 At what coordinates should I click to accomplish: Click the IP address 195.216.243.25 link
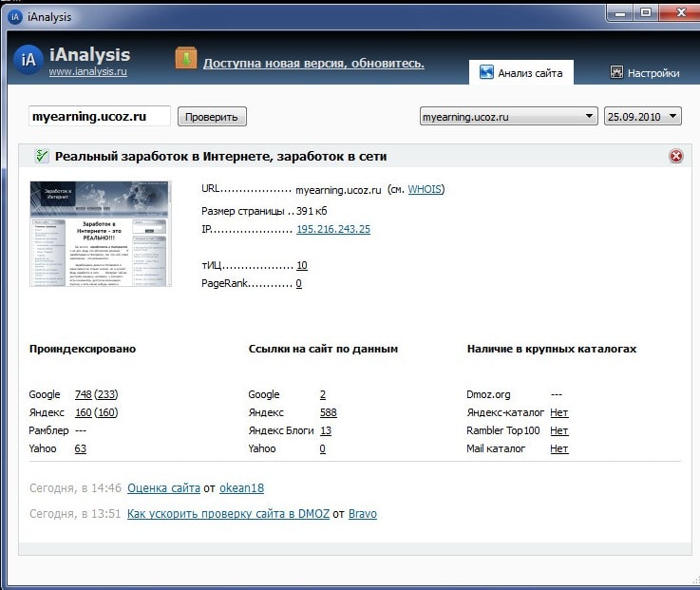tap(332, 229)
